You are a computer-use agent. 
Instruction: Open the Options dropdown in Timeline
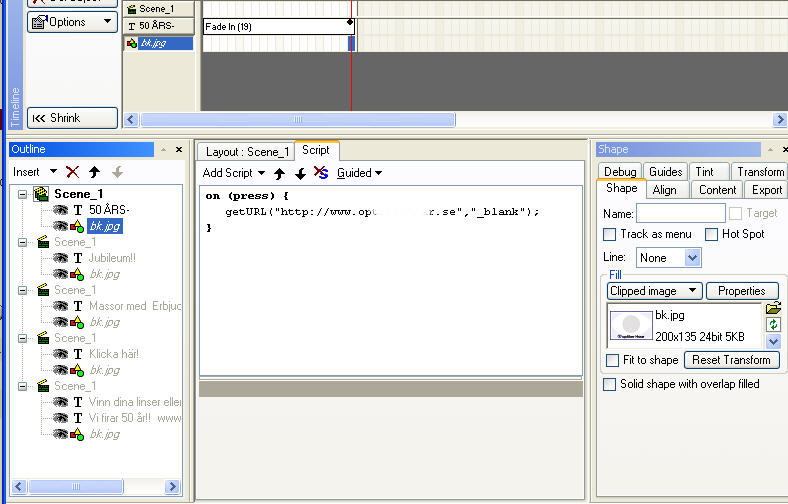point(108,22)
